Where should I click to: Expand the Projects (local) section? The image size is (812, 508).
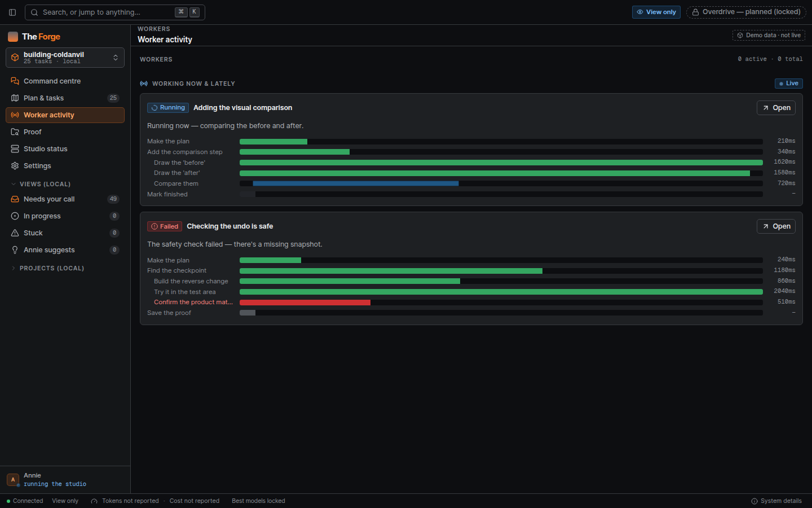tap(47, 268)
